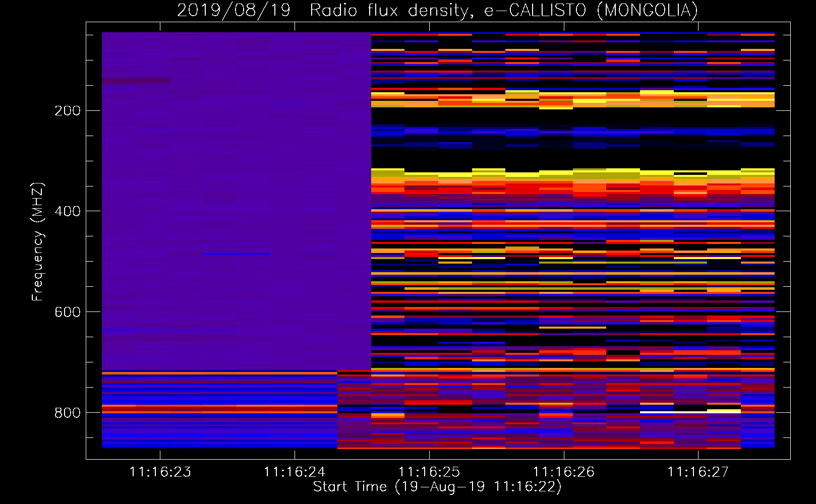Image resolution: width=816 pixels, height=504 pixels.
Task: Click the 11:16:27 time tick label
Action: [x=698, y=472]
